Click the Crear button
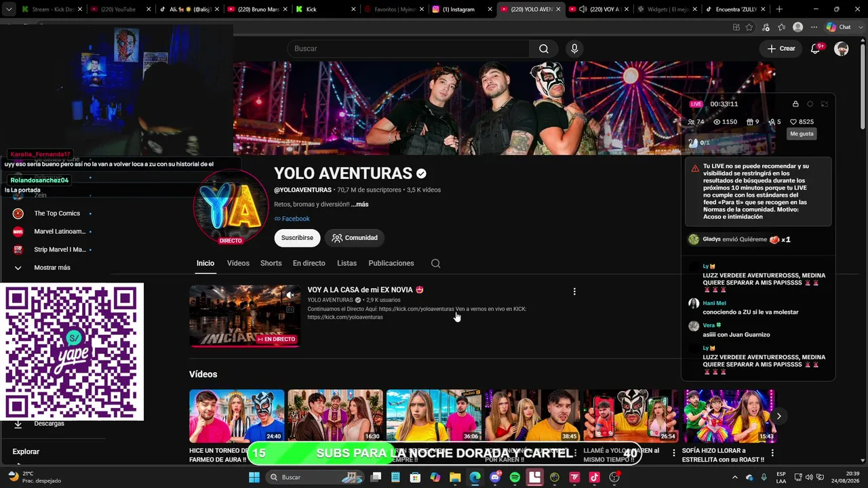Screen dimensions: 868x488 point(781,49)
